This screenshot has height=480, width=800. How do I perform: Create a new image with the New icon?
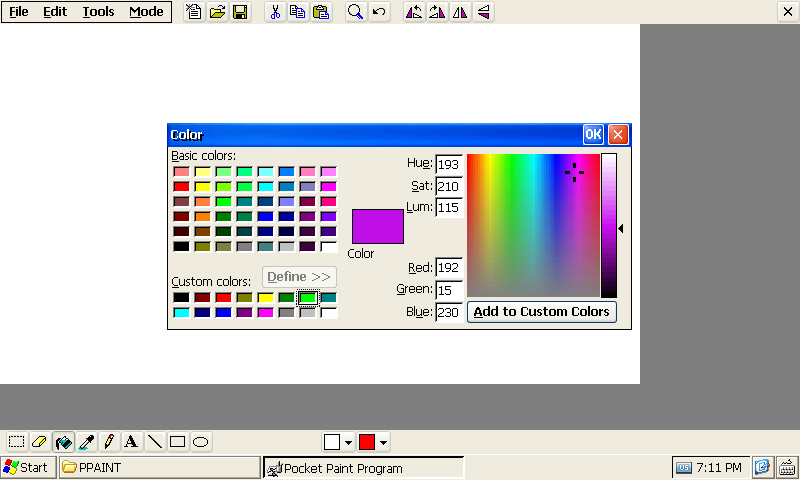[x=194, y=12]
